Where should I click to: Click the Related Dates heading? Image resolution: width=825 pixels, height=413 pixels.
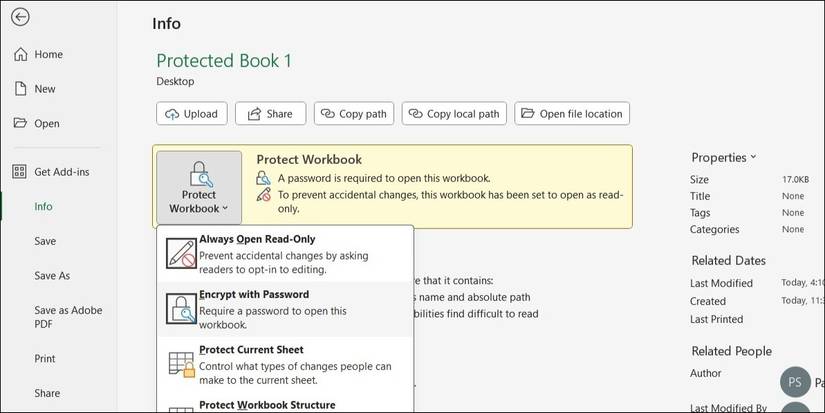coord(729,260)
